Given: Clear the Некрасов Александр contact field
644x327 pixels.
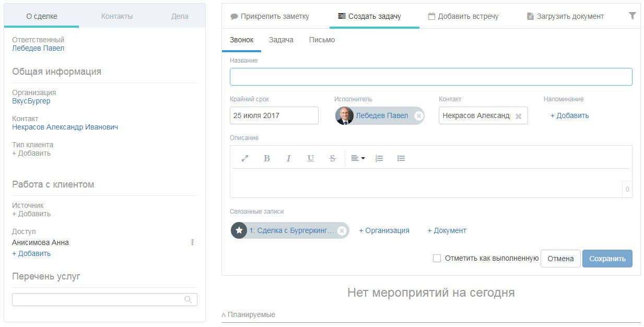Looking at the screenshot, I should (518, 116).
